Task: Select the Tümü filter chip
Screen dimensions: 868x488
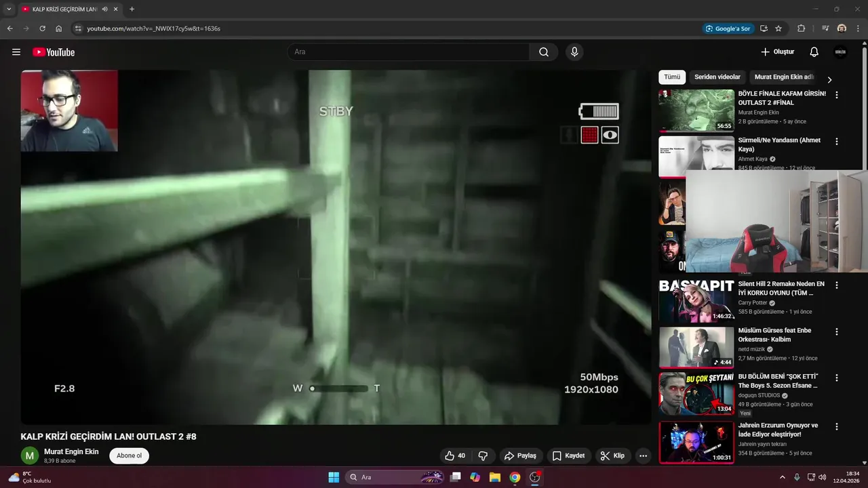Action: point(672,77)
